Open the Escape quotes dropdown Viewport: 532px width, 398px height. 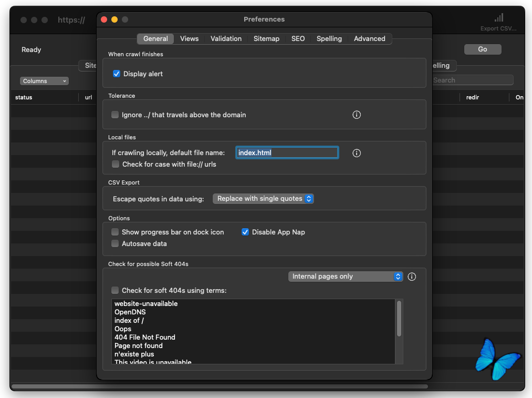263,199
